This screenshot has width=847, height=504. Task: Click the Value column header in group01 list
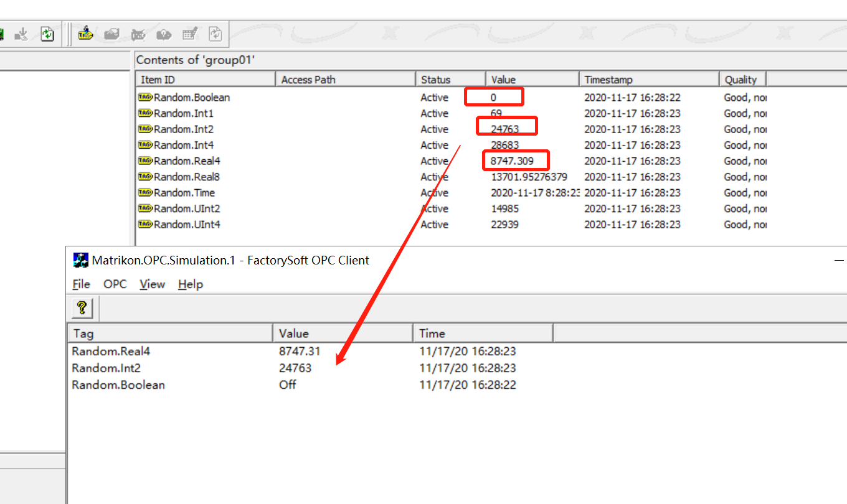pos(532,80)
